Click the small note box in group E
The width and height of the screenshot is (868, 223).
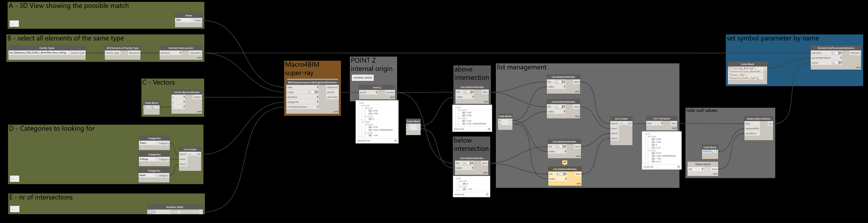point(14,209)
